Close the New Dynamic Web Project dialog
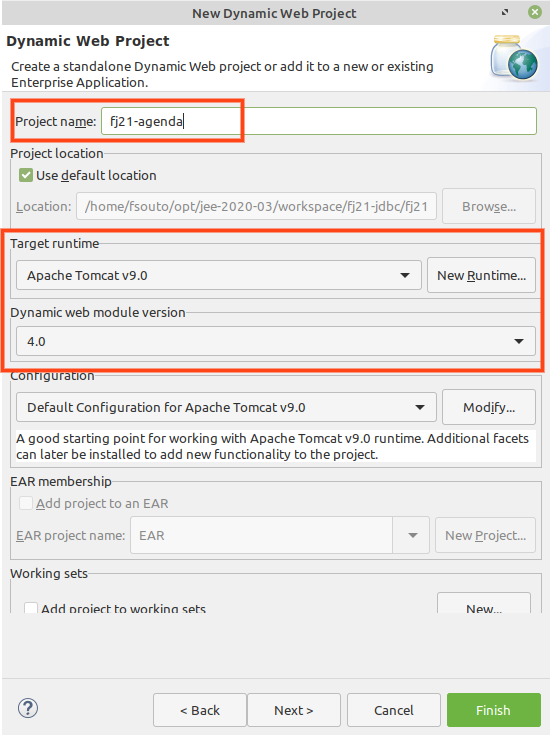This screenshot has width=551, height=736. pyautogui.click(x=535, y=12)
